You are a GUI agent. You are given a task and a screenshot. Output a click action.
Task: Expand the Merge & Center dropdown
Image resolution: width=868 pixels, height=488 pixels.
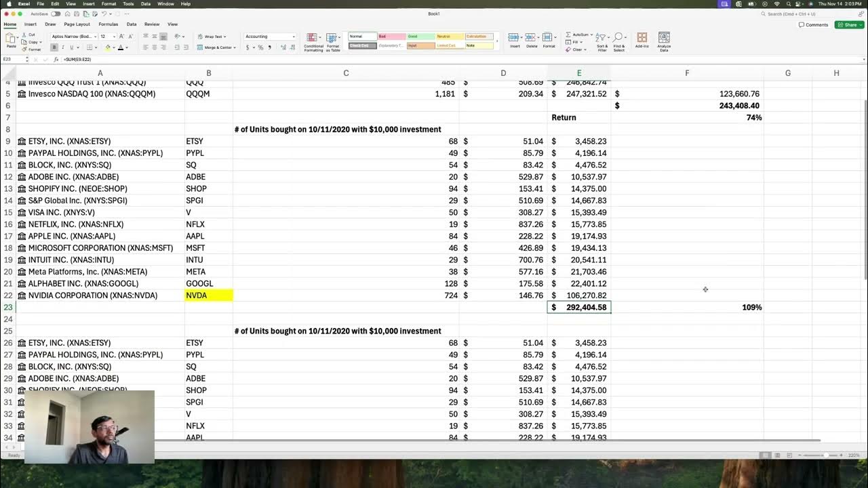pos(235,47)
